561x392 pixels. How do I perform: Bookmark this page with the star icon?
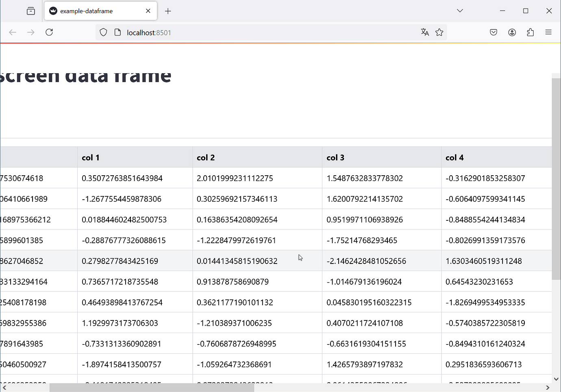click(x=439, y=32)
